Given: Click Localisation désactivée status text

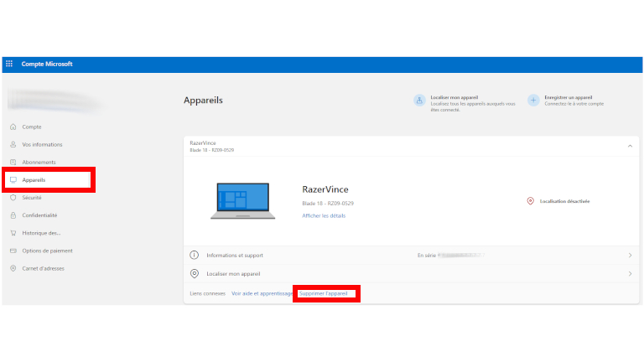Looking at the screenshot, I should 564,201.
